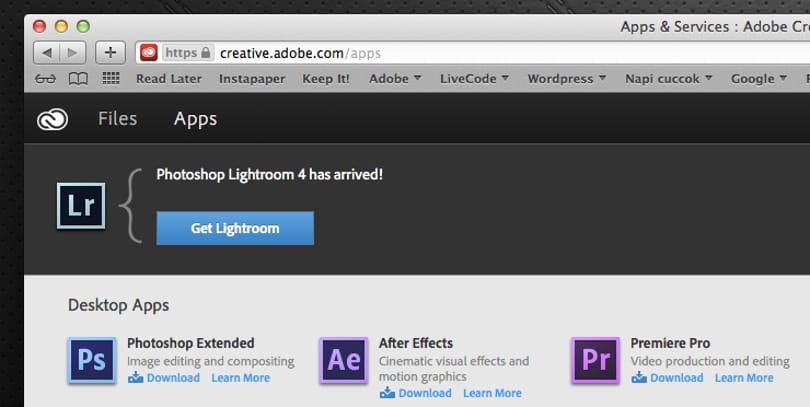Click Download link for After Effects

click(x=425, y=393)
